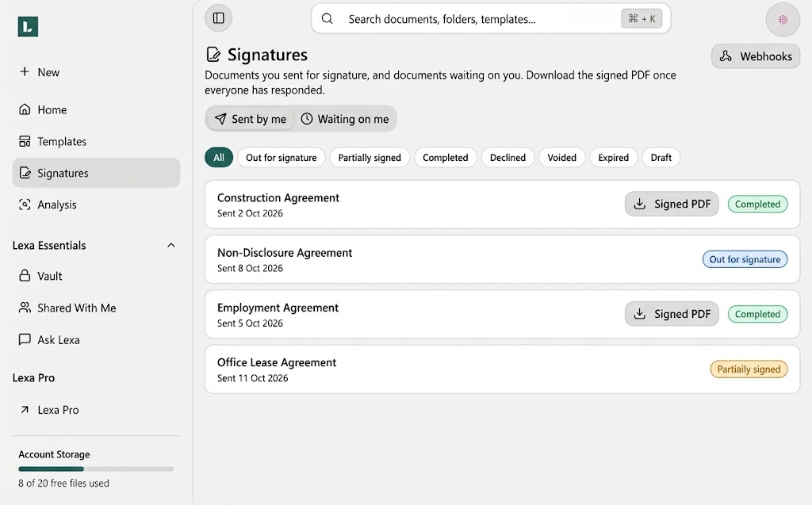Click '8 of 20 free files used' text
Screen dimensions: 812x505
coord(63,483)
